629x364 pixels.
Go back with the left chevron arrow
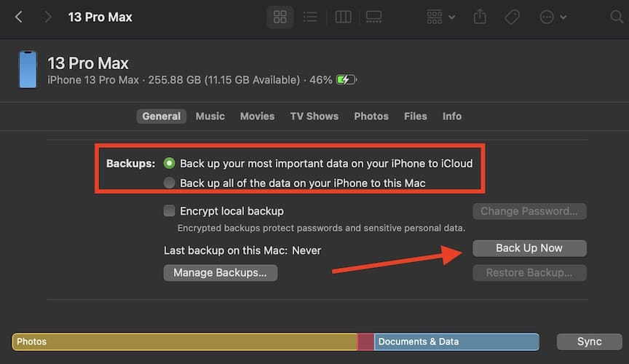point(18,17)
